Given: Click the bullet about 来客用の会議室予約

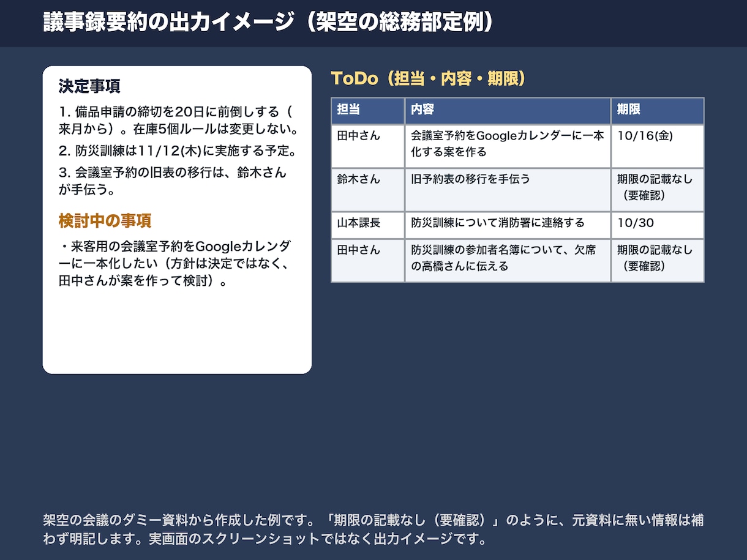Looking at the screenshot, I should [175, 264].
